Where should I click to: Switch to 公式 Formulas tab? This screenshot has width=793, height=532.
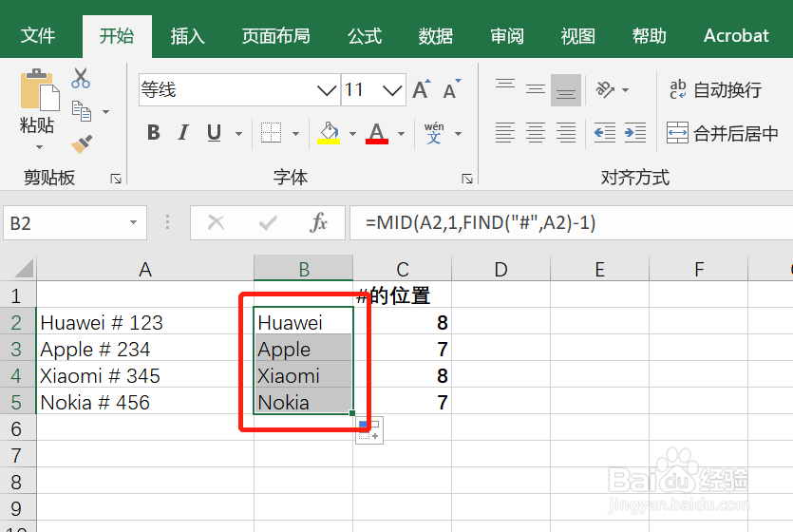pyautogui.click(x=365, y=36)
